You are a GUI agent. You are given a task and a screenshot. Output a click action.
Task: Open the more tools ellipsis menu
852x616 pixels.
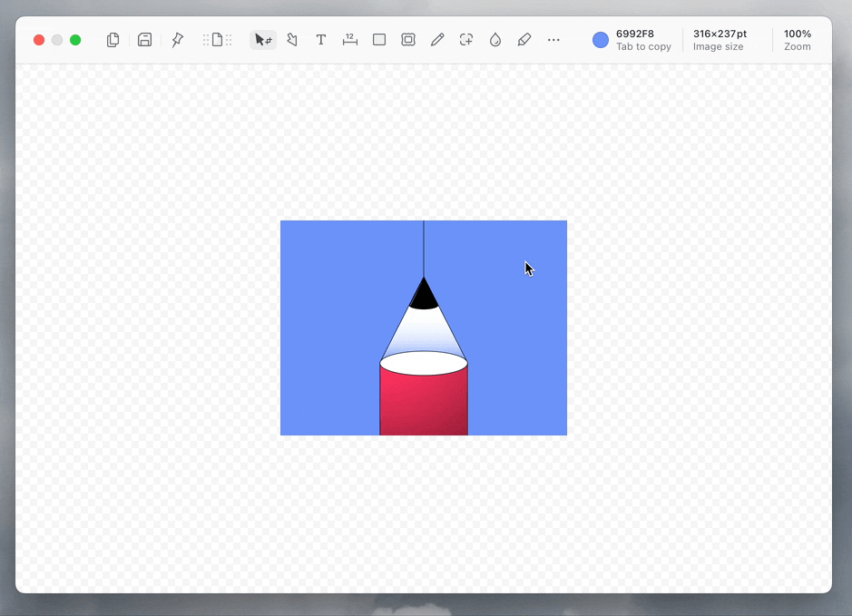click(553, 40)
